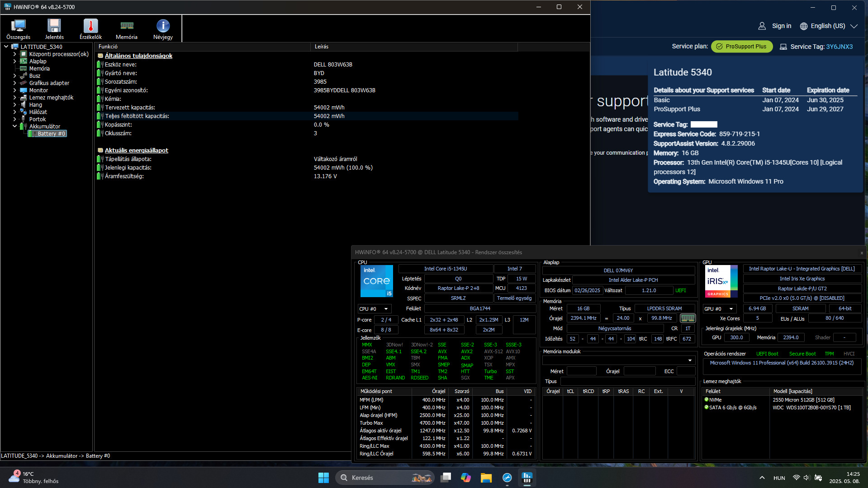Expand the Grafikus adapter tree node
This screenshot has width=868, height=488.
tap(14, 83)
